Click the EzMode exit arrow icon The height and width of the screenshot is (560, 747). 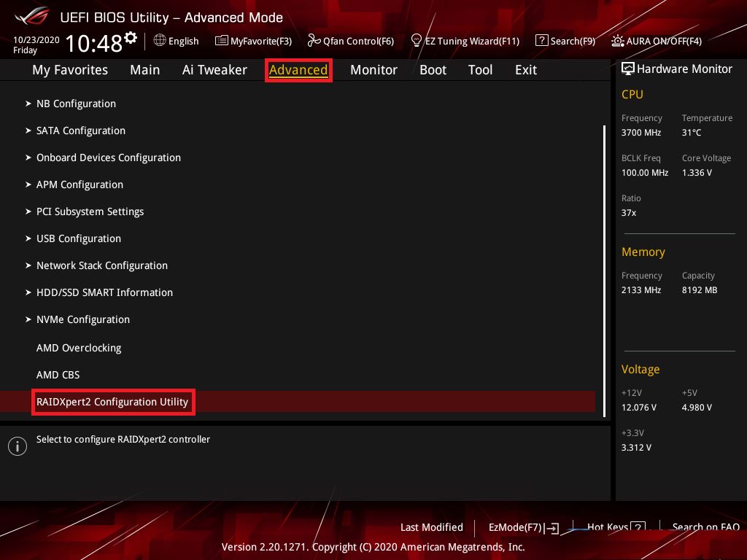(x=551, y=528)
